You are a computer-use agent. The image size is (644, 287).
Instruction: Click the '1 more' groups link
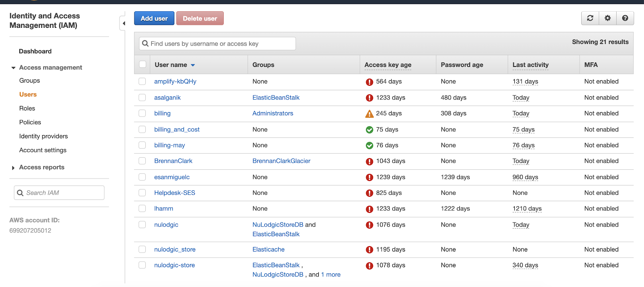[331, 275]
